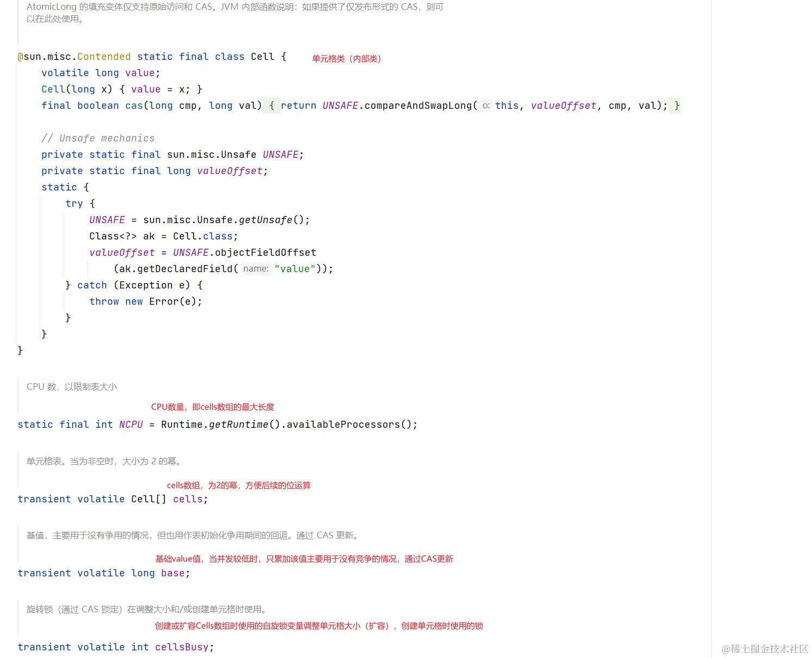Screen dimensions: 812x658
Task: Click the doc comment 'CPU 数，以限制表大小'
Action: (72, 387)
